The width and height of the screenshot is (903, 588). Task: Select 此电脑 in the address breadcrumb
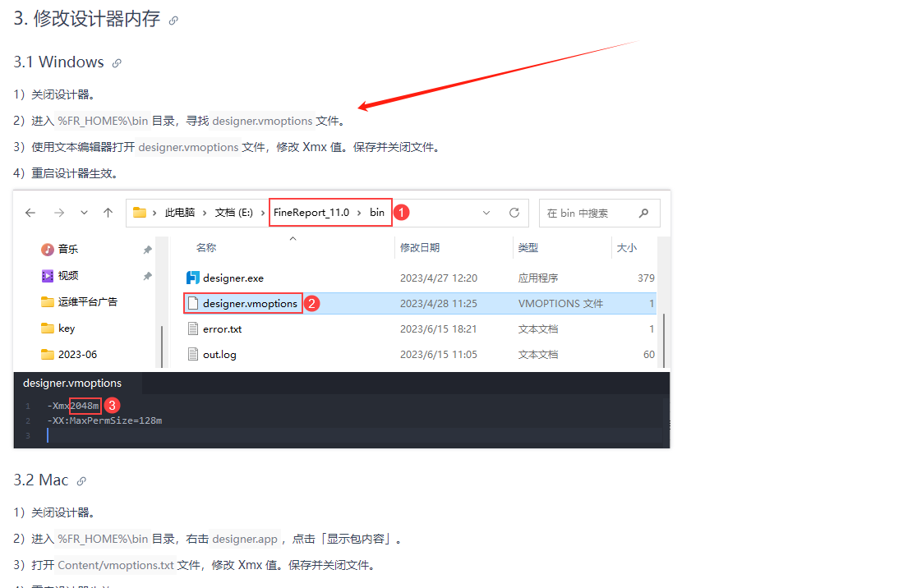[180, 213]
